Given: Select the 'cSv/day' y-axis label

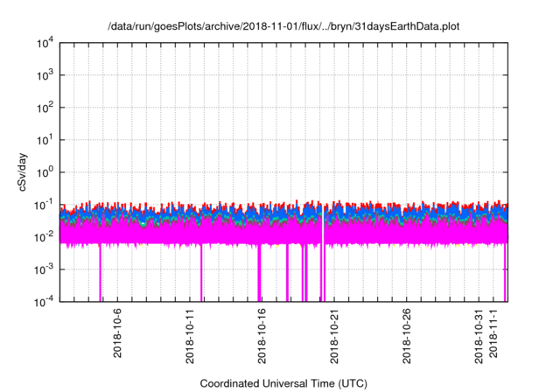Looking at the screenshot, I should coord(23,172).
